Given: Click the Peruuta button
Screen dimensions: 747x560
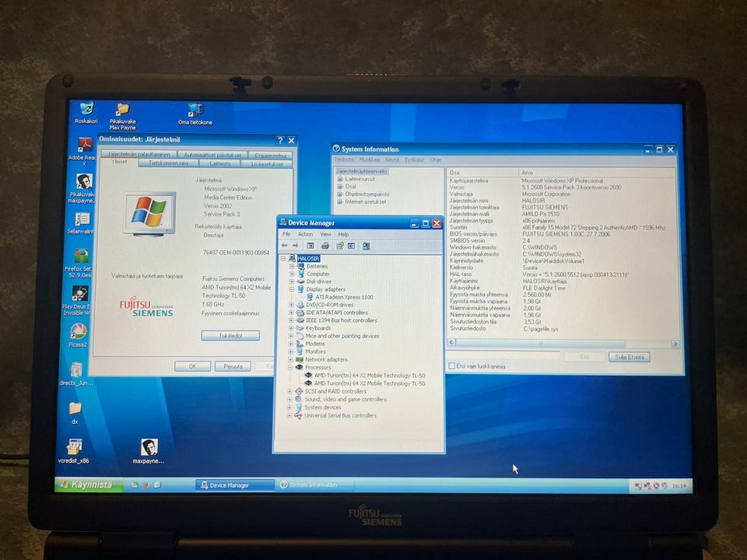Looking at the screenshot, I should [233, 366].
